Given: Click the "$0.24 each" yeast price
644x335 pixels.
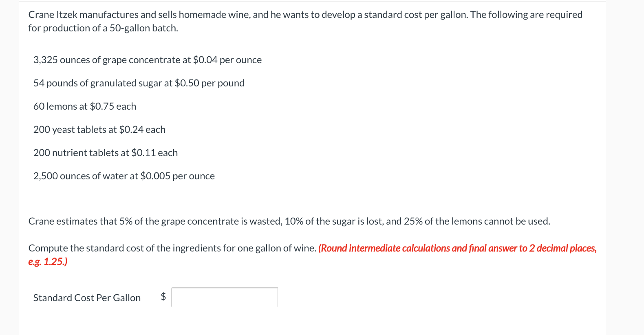Looking at the screenshot, I should 142,130.
